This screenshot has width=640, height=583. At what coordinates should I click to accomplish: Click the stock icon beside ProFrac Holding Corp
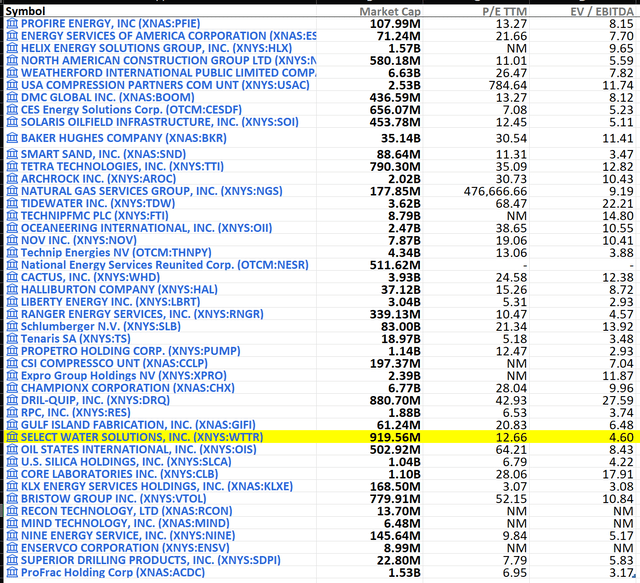coord(12,572)
